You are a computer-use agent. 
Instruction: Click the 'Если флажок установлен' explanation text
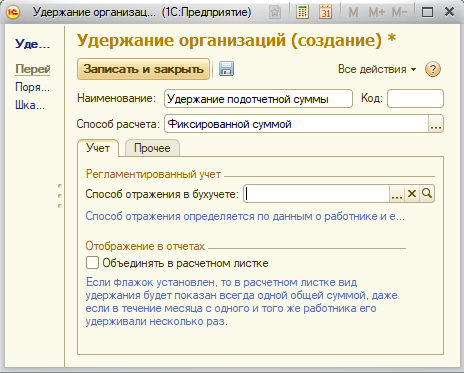click(x=241, y=301)
